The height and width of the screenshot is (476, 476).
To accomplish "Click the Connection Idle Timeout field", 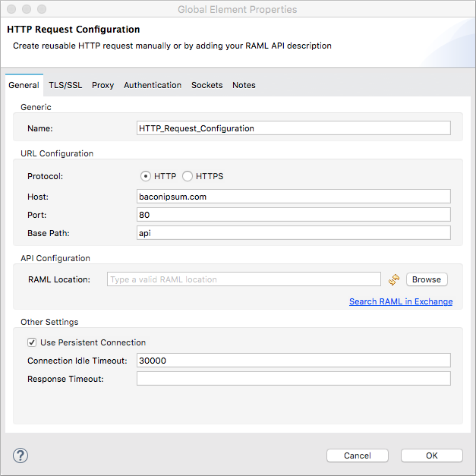I will pyautogui.click(x=294, y=361).
